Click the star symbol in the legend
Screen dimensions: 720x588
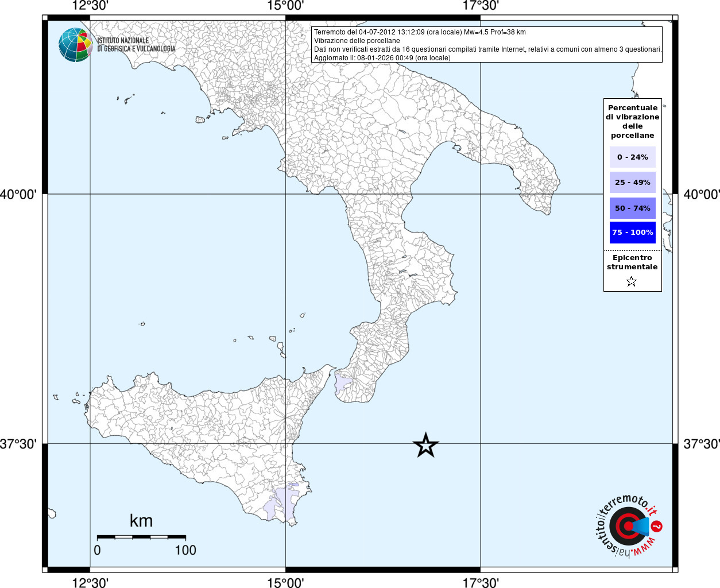pyautogui.click(x=632, y=281)
